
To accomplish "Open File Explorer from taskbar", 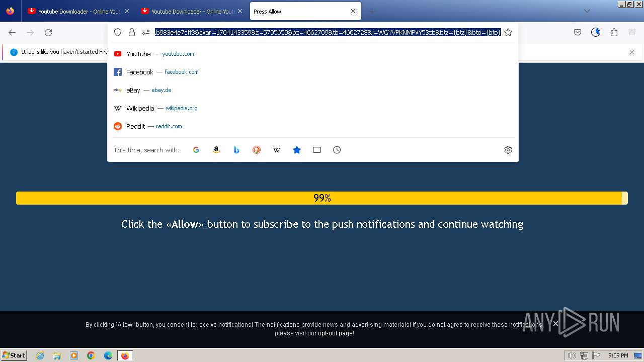I will point(57,355).
